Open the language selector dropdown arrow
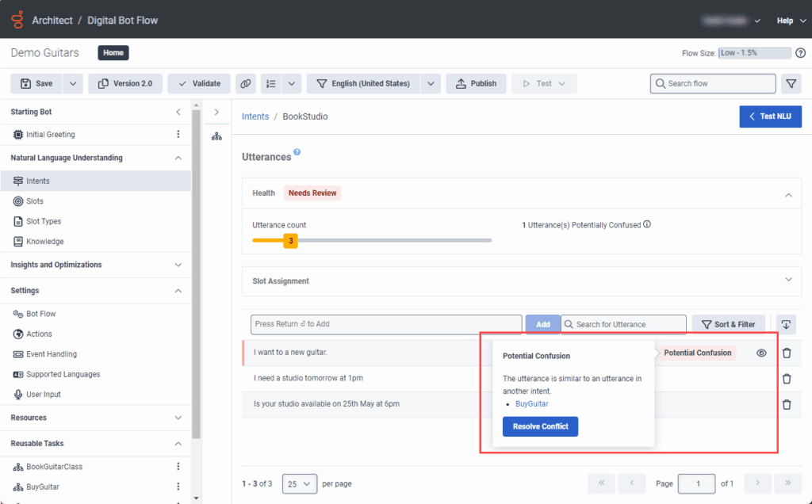Image resolution: width=812 pixels, height=504 pixels. click(x=431, y=83)
